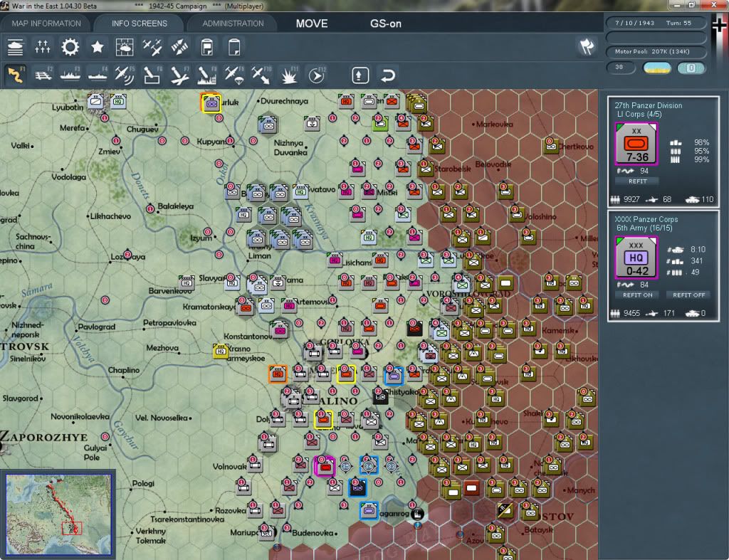Click the crossed shells losses icon
729x560 pixels.
point(179,47)
